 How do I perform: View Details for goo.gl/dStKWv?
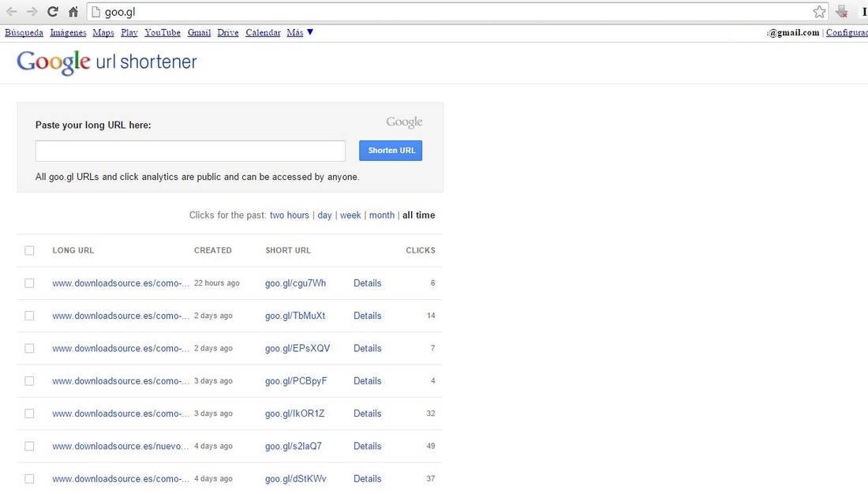click(368, 479)
